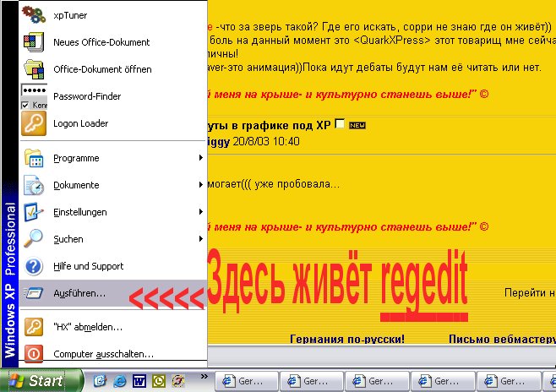
Task: Open the Письмо вебмастеру link
Action: point(494,339)
